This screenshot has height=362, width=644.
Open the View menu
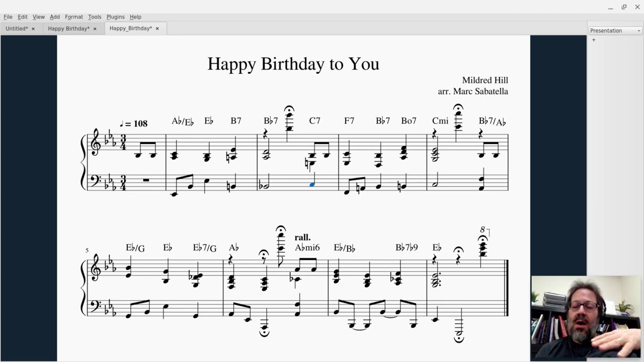click(x=39, y=17)
